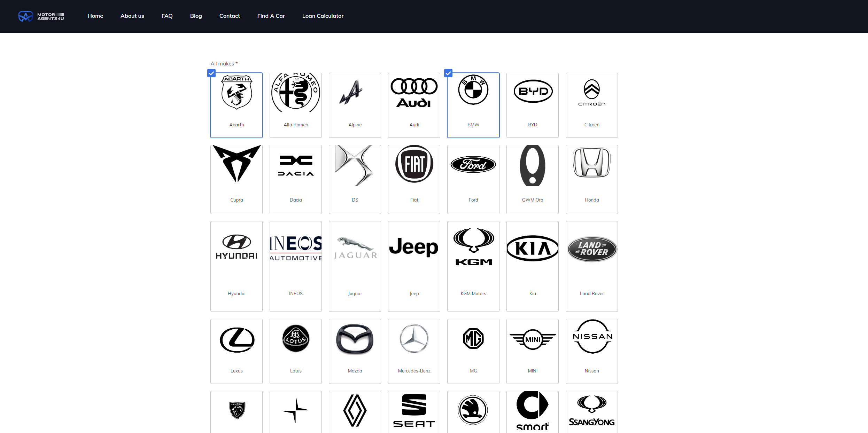Choose the Cupra logo
This screenshot has width=868, height=433.
[x=237, y=164]
